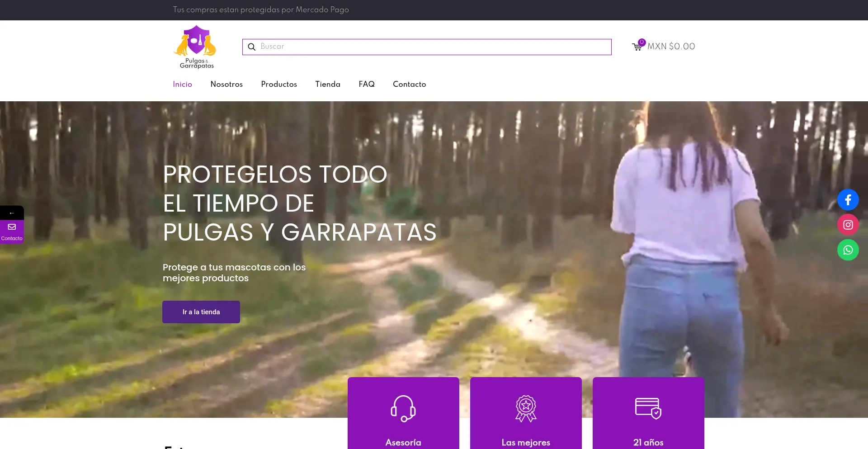Click the MXN $0.00 cart total
Viewport: 868px width, 449px height.
pos(671,47)
